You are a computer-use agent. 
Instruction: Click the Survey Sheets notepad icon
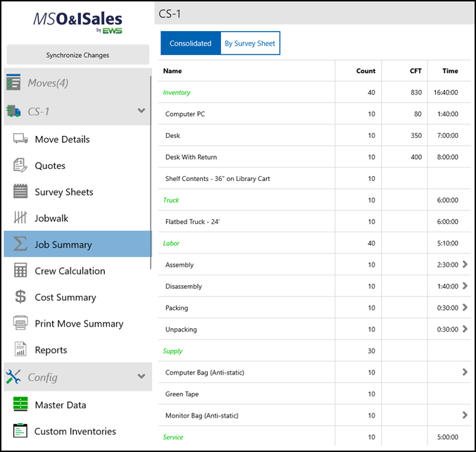point(20,192)
